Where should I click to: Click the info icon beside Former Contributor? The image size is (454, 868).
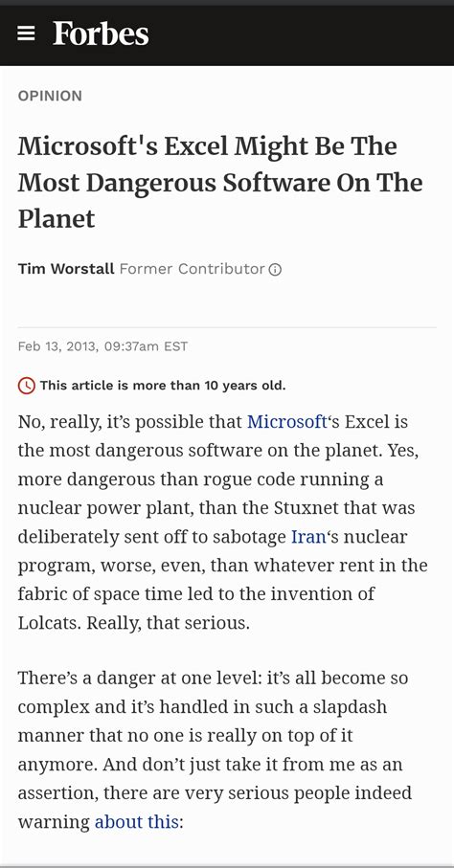click(x=275, y=270)
